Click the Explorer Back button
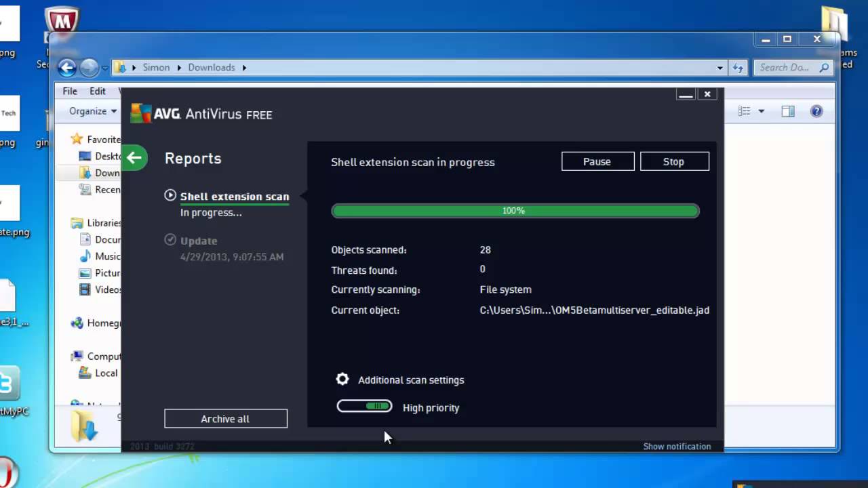 pos(66,67)
